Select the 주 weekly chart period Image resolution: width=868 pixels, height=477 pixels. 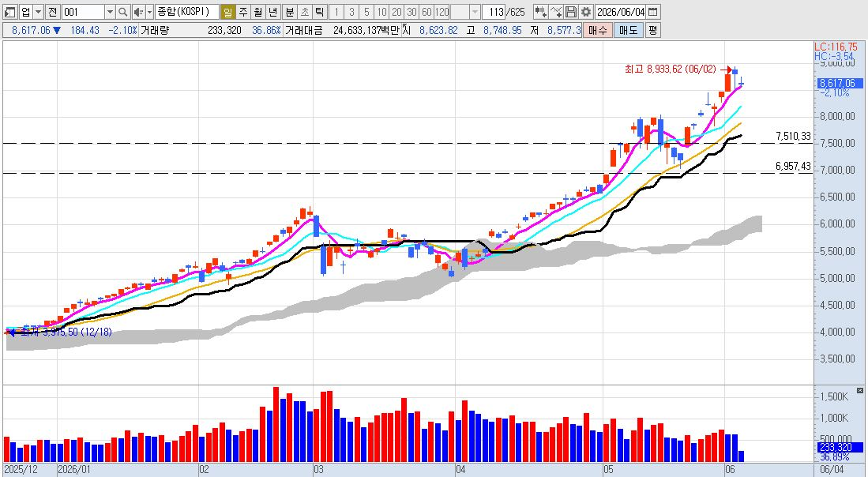point(243,12)
